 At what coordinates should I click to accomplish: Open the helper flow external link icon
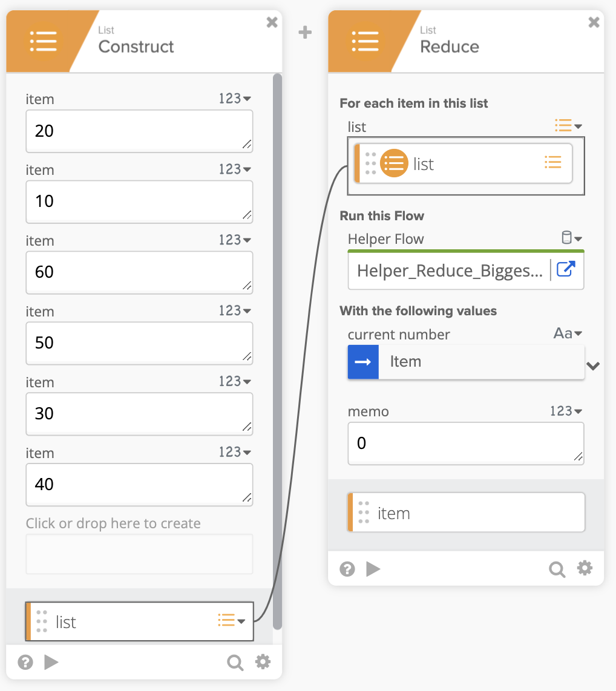click(x=565, y=269)
